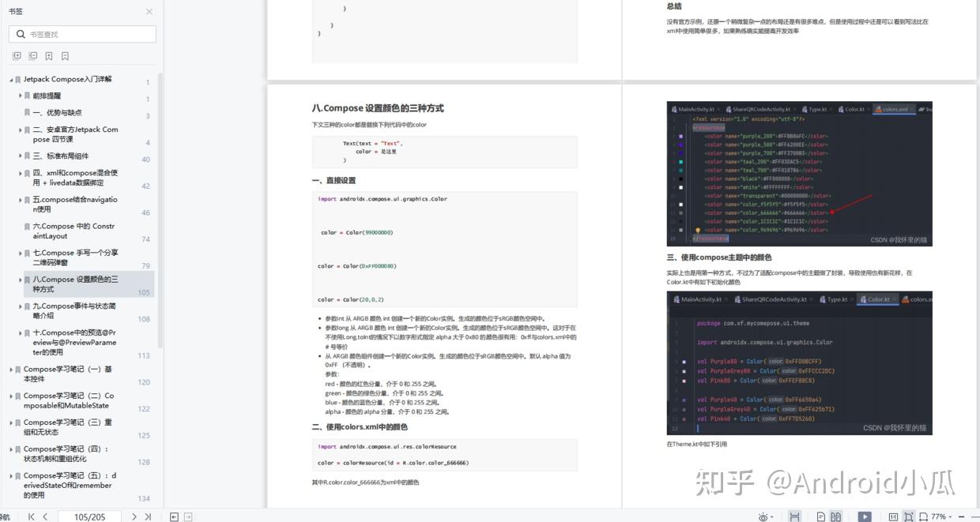Jump to the first page
The image size is (980, 522).
pos(31,516)
